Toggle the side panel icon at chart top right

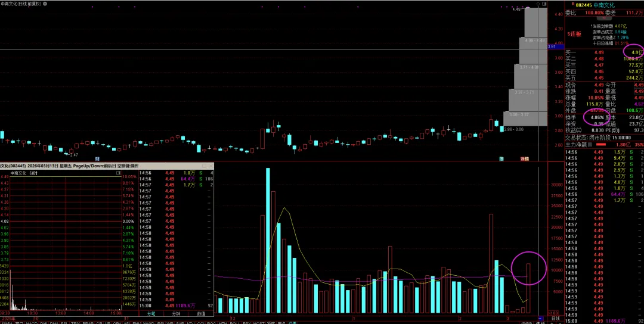[544, 4]
